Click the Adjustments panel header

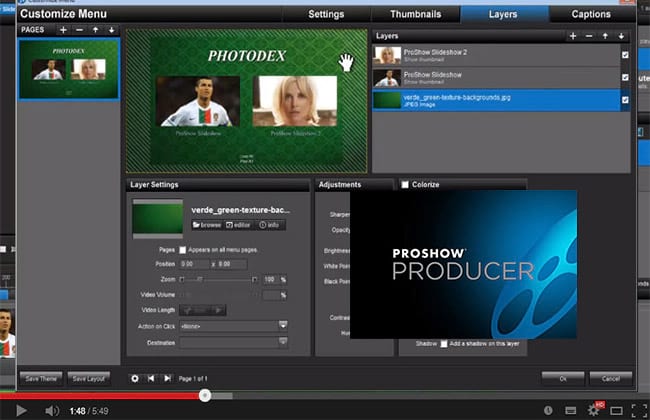pyautogui.click(x=354, y=185)
